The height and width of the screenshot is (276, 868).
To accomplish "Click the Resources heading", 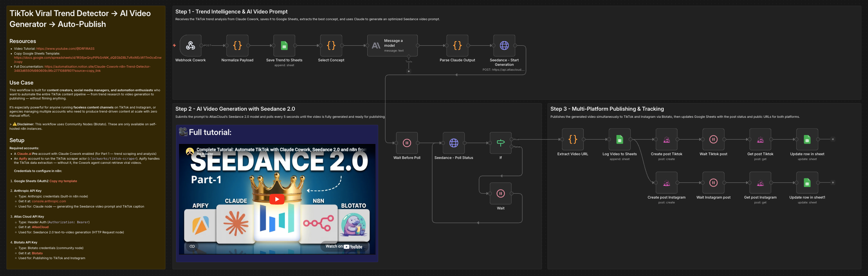I will pyautogui.click(x=23, y=41).
